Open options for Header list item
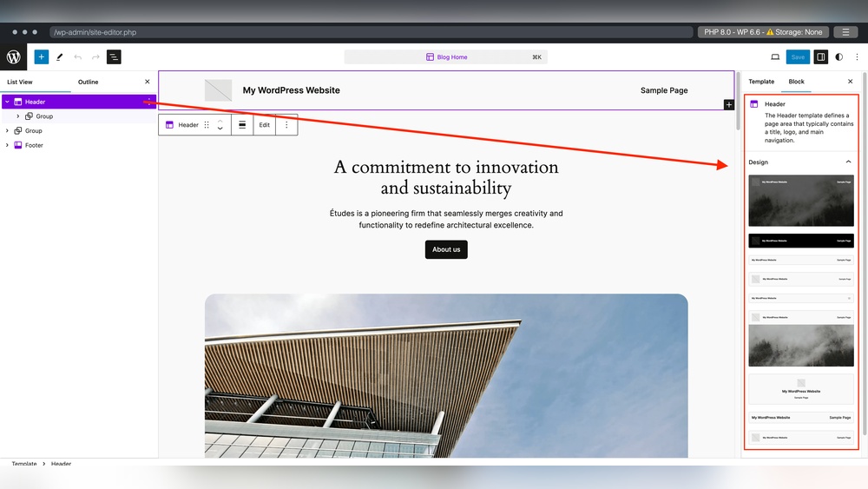This screenshot has width=868, height=489. pos(148,102)
